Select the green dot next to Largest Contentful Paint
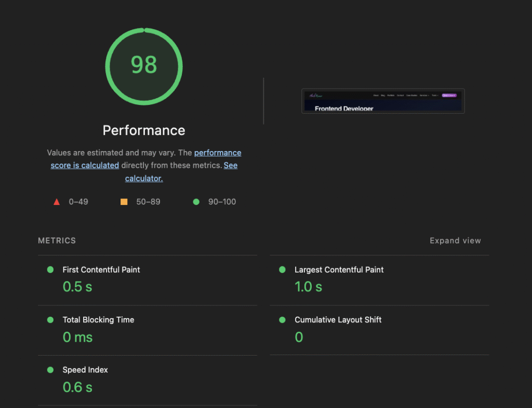Image resolution: width=532 pixels, height=408 pixels. [282, 269]
